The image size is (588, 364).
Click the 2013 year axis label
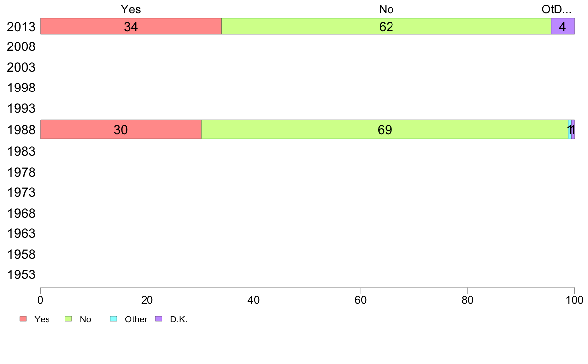tap(21, 27)
